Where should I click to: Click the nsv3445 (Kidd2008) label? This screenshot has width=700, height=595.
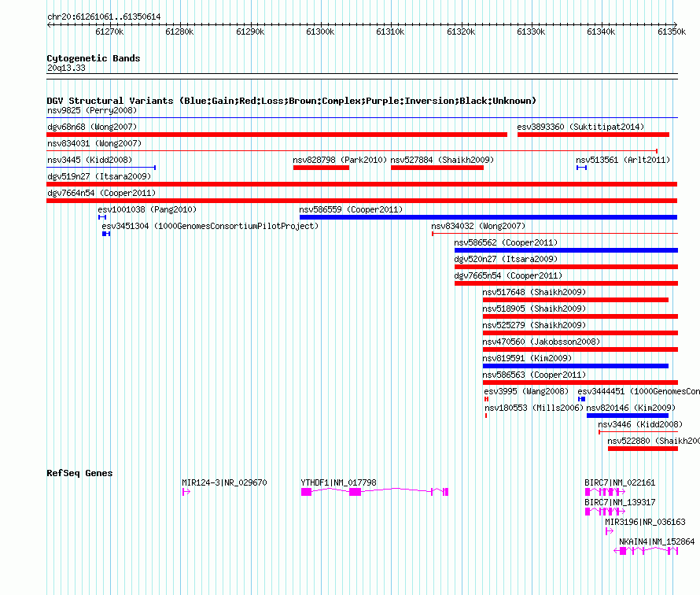90,160
